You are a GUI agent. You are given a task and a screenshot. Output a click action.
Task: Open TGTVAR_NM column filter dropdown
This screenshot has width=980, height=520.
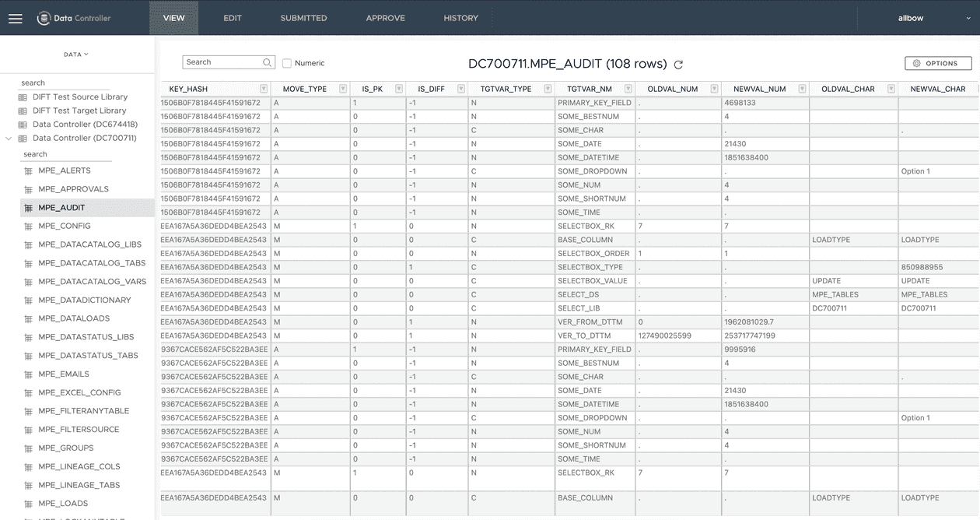[x=628, y=89]
